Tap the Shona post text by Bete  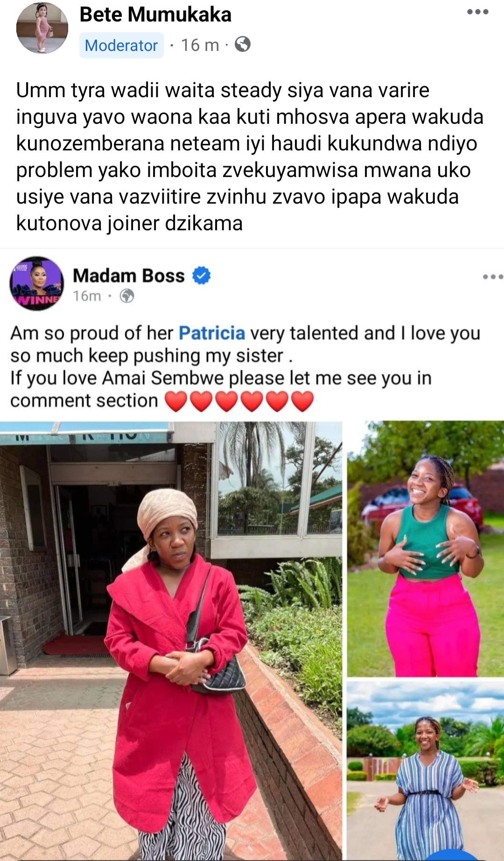coord(250,156)
